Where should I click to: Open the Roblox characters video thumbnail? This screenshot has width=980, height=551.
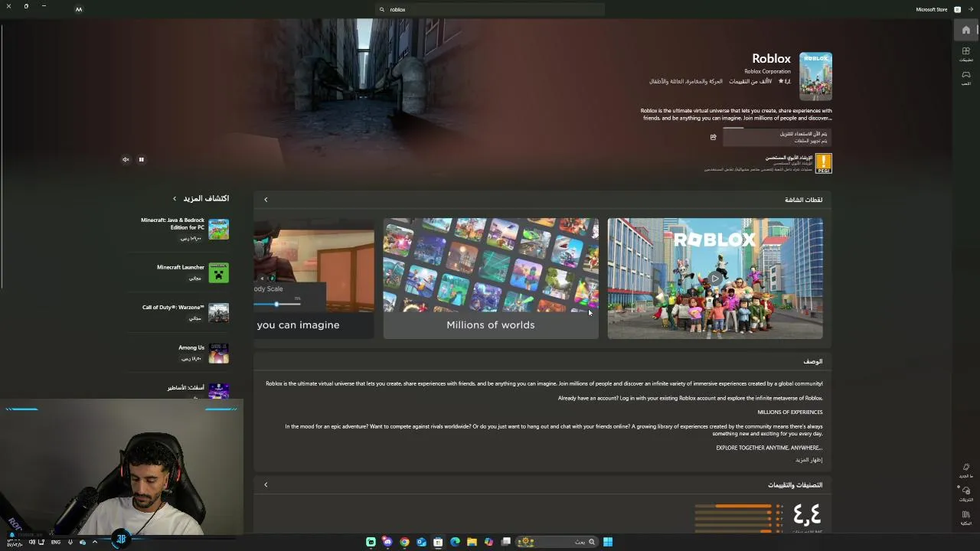click(x=715, y=278)
